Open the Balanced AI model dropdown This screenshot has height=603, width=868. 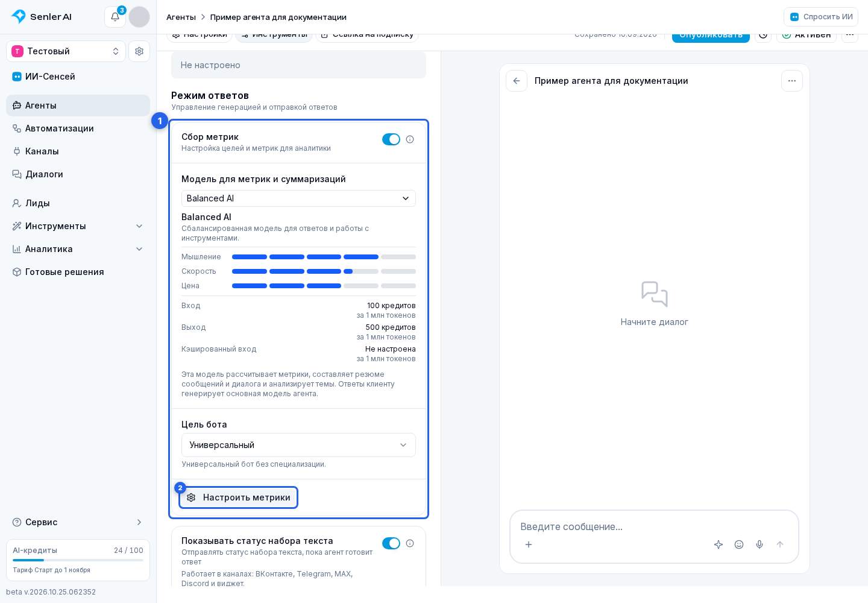click(298, 198)
